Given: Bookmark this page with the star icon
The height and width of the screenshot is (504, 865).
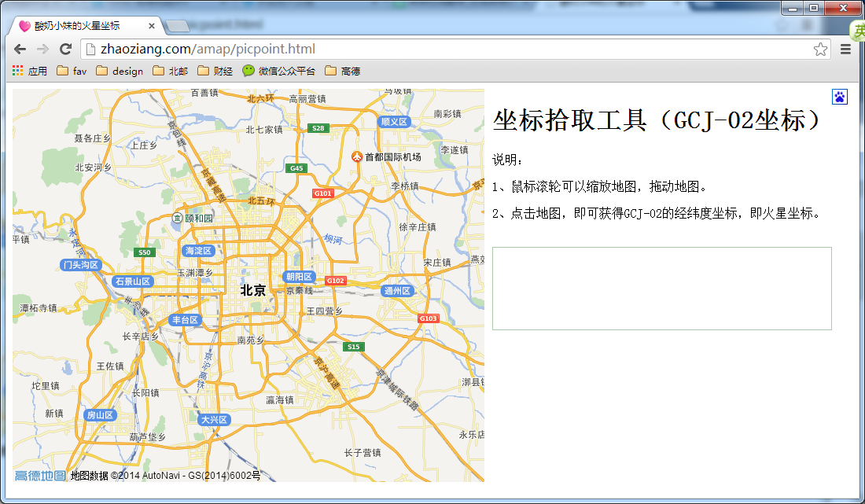Looking at the screenshot, I should [x=820, y=49].
